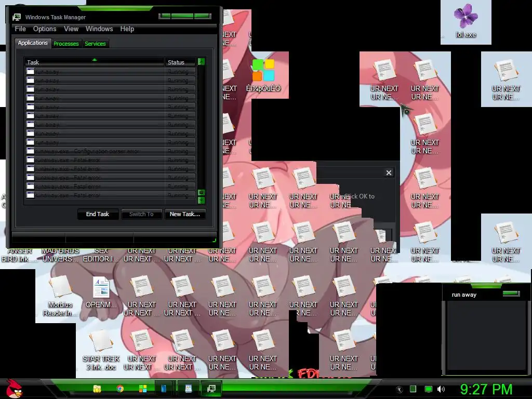Select the Morbius Reader.lnk desktop icon
The height and width of the screenshot is (399, 532).
(x=60, y=296)
